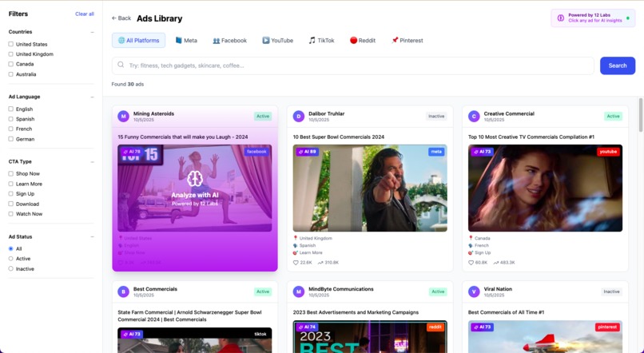Click the tiktok platform tag on thumbnail
The width and height of the screenshot is (644, 353).
tap(260, 334)
